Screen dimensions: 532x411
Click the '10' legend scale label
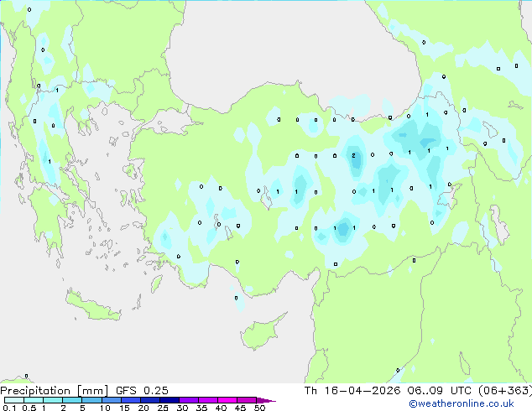tap(105, 408)
